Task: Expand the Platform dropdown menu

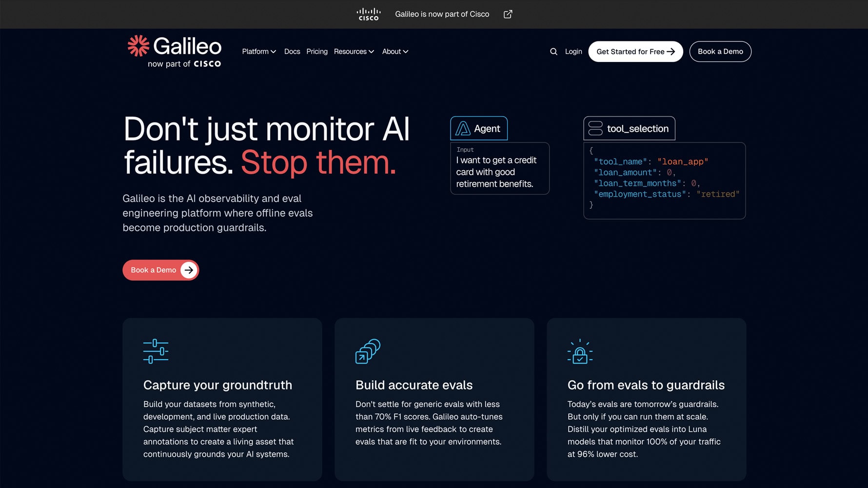Action: click(x=259, y=51)
